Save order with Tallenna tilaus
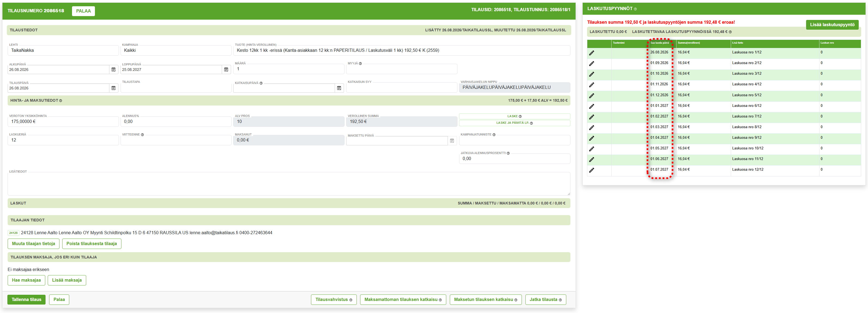The width and height of the screenshot is (868, 313). [x=26, y=300]
